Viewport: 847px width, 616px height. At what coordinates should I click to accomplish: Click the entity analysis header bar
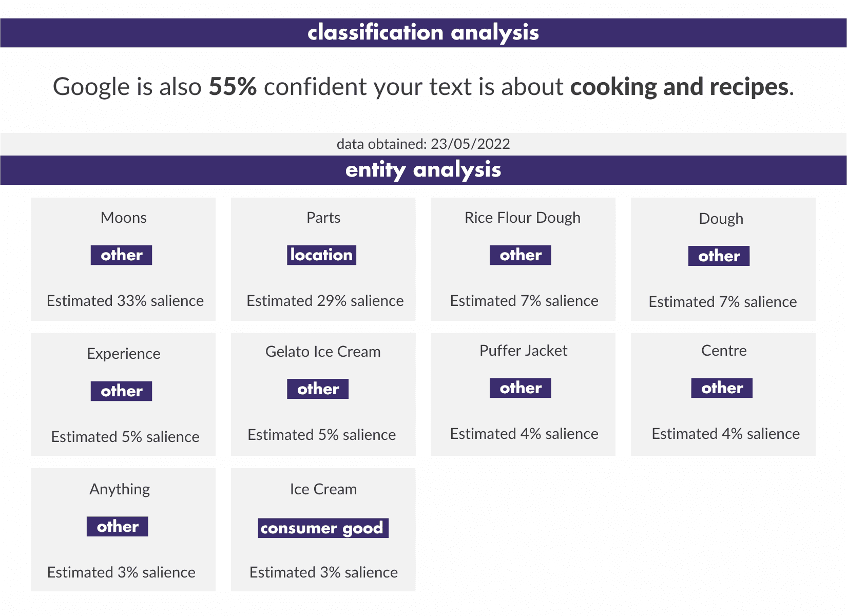(x=423, y=170)
